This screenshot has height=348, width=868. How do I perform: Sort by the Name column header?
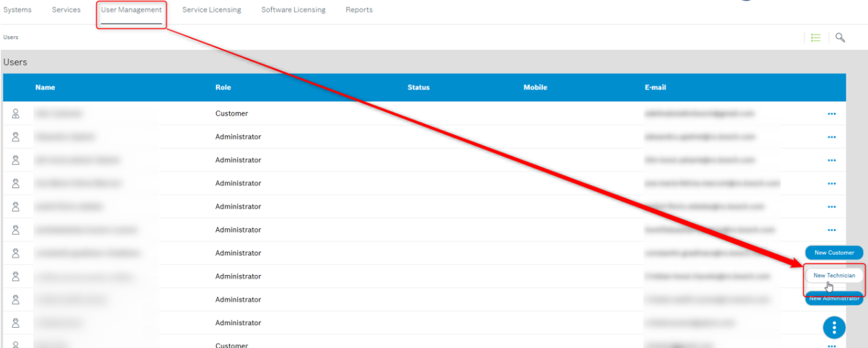[x=45, y=87]
